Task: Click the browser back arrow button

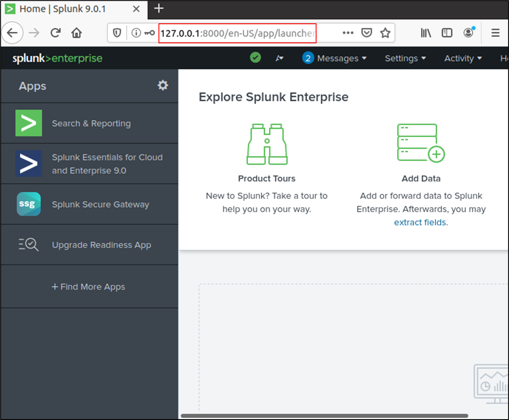Action: point(12,33)
